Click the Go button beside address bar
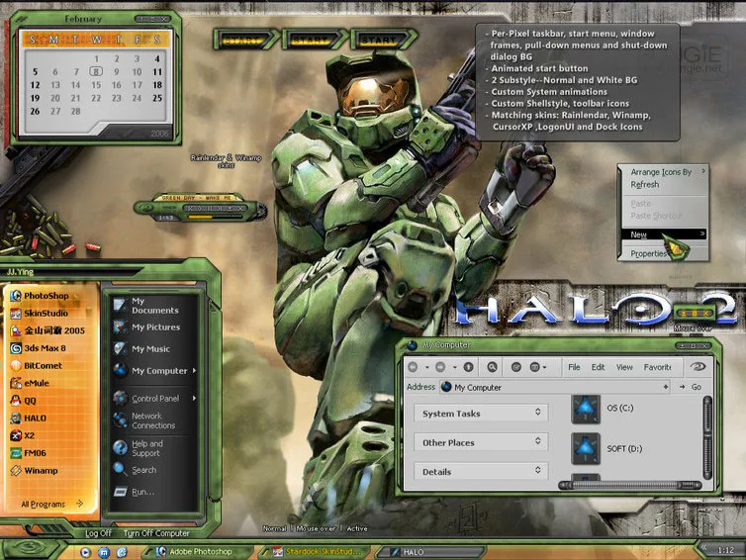This screenshot has width=746, height=560. [x=691, y=387]
